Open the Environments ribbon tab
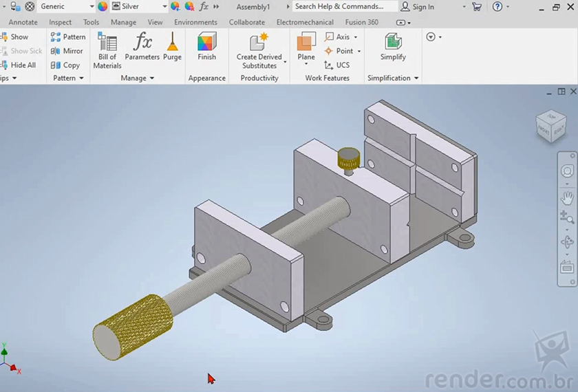This screenshot has height=392, width=578. pyautogui.click(x=195, y=23)
